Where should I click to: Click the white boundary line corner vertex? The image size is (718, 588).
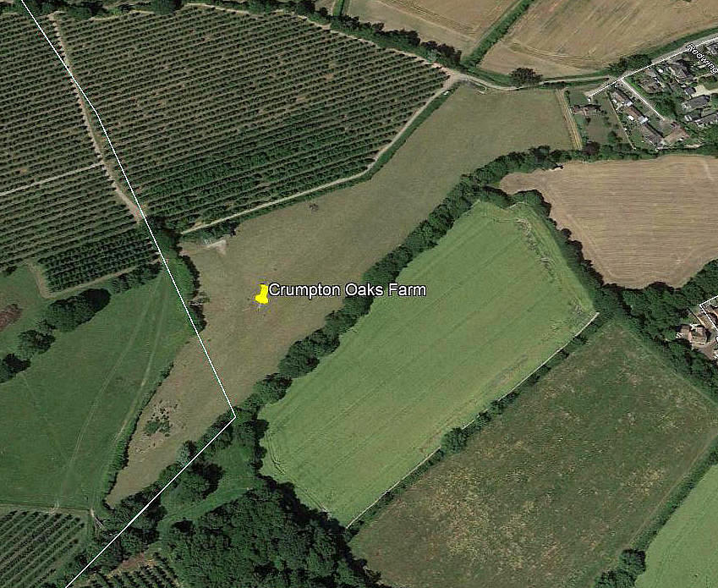[x=235, y=417]
